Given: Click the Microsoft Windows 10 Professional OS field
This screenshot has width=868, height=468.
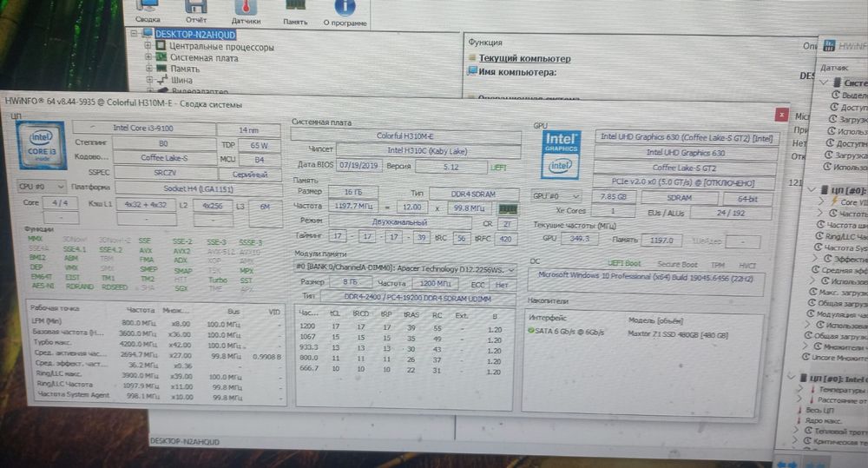Looking at the screenshot, I should (x=646, y=281).
